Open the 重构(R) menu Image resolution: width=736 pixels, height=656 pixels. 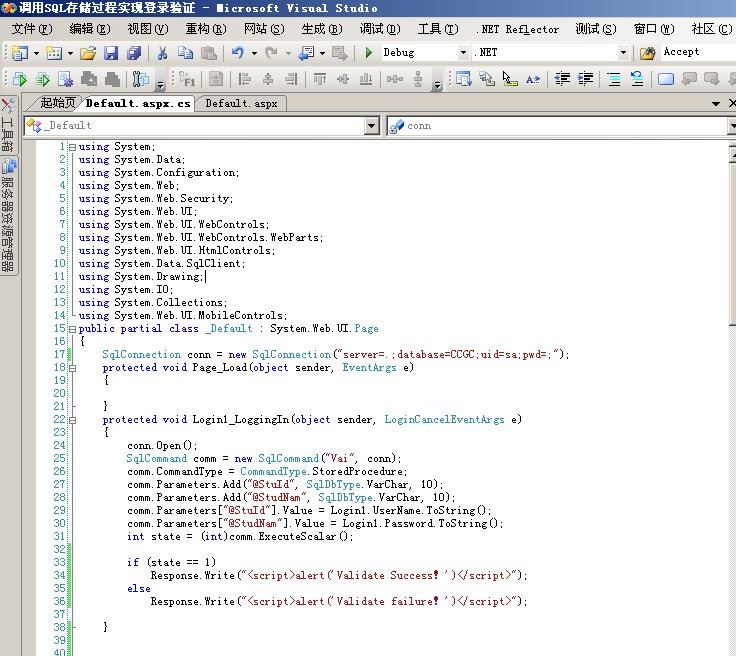pos(206,29)
